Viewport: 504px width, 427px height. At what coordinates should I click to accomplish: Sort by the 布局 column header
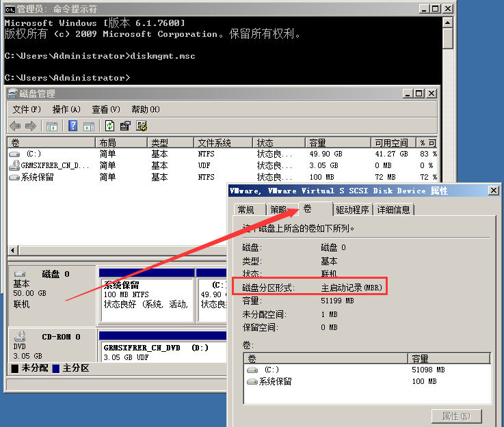[x=121, y=143]
